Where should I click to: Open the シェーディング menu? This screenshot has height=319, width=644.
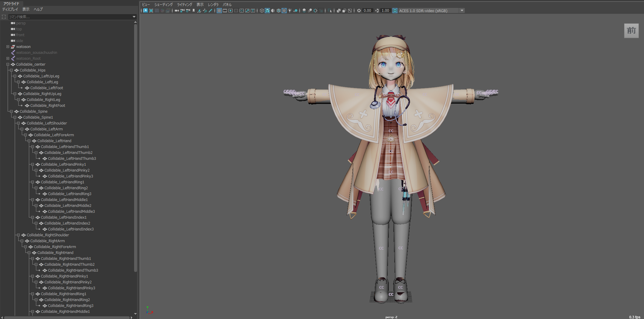point(164,5)
